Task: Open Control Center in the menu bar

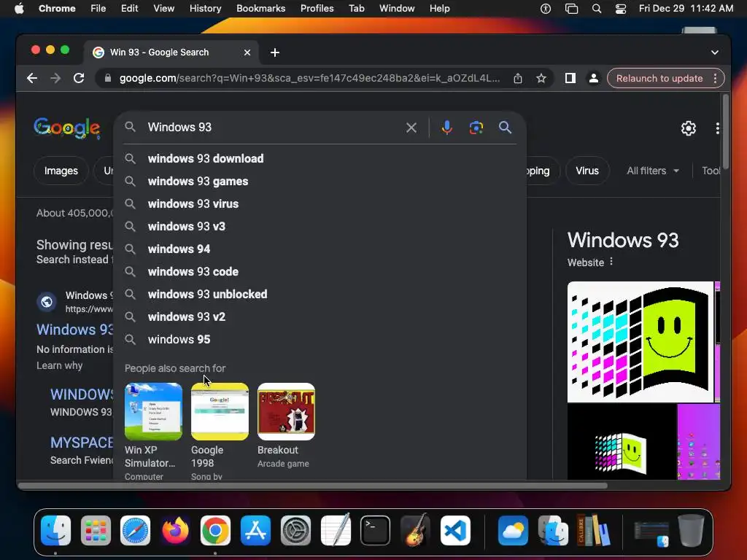Action: point(621,9)
